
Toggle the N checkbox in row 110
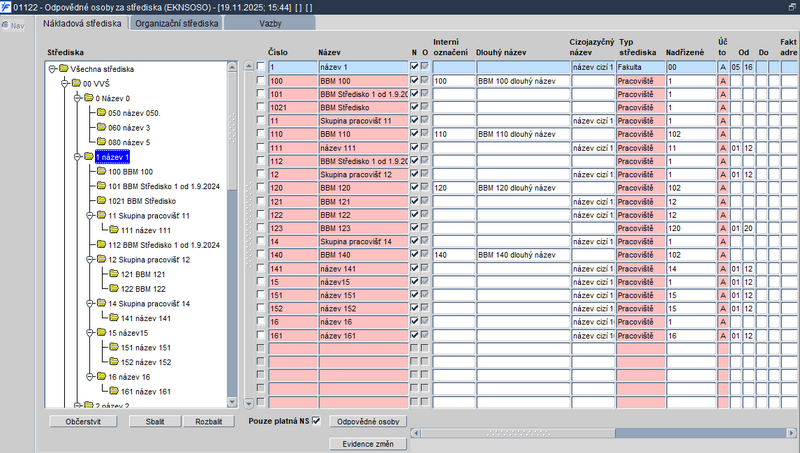[414, 134]
